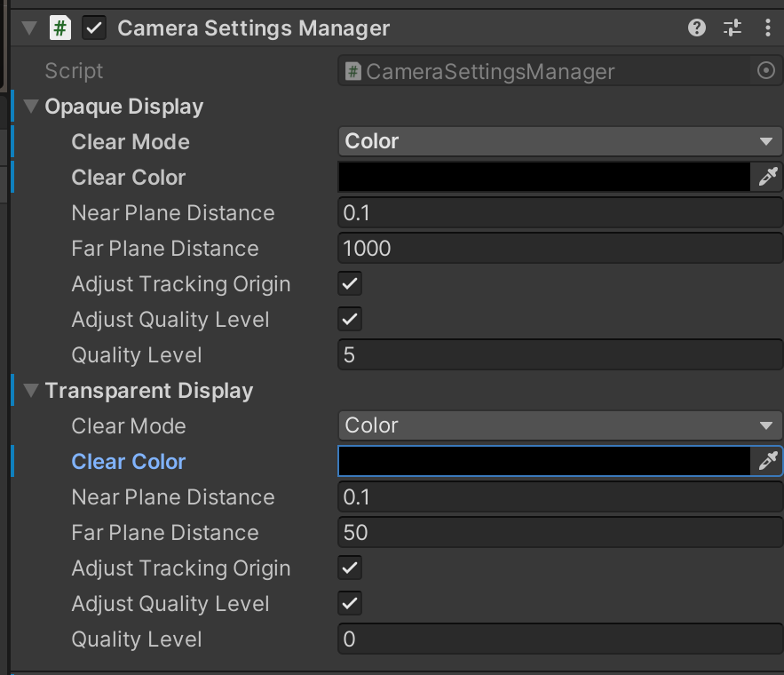Open component help reference icon
Image resolution: width=784 pixels, height=675 pixels.
point(697,28)
